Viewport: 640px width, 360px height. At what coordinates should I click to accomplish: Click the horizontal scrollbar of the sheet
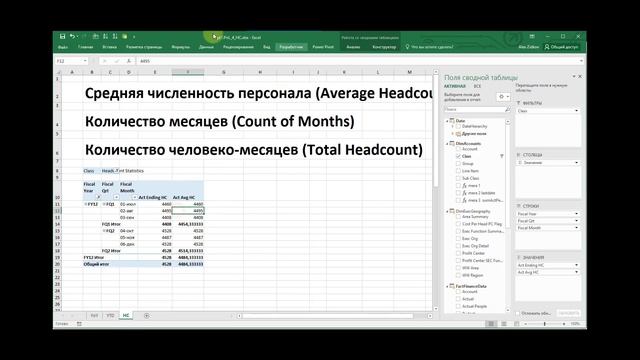(328, 316)
